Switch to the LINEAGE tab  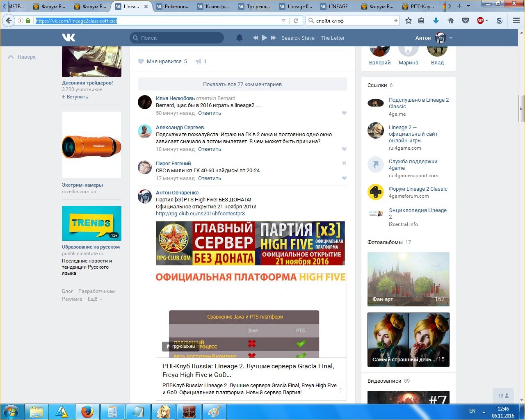pos(336,7)
